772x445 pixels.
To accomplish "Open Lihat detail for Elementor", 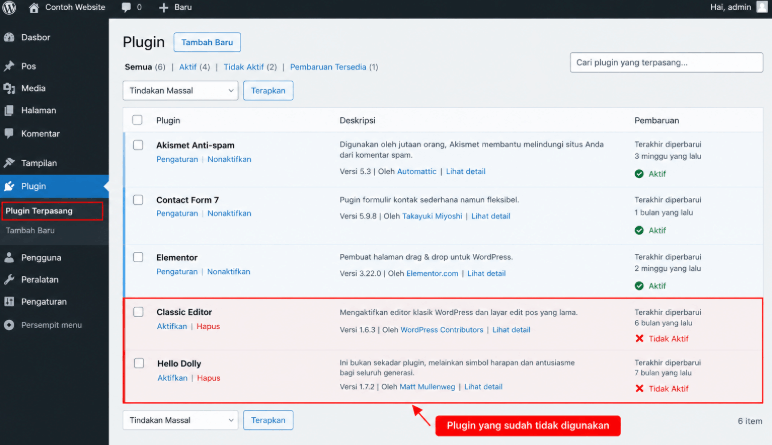I will click(x=486, y=273).
